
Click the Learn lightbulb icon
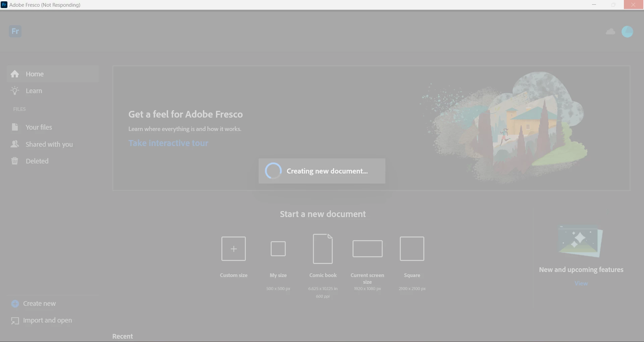tap(15, 91)
